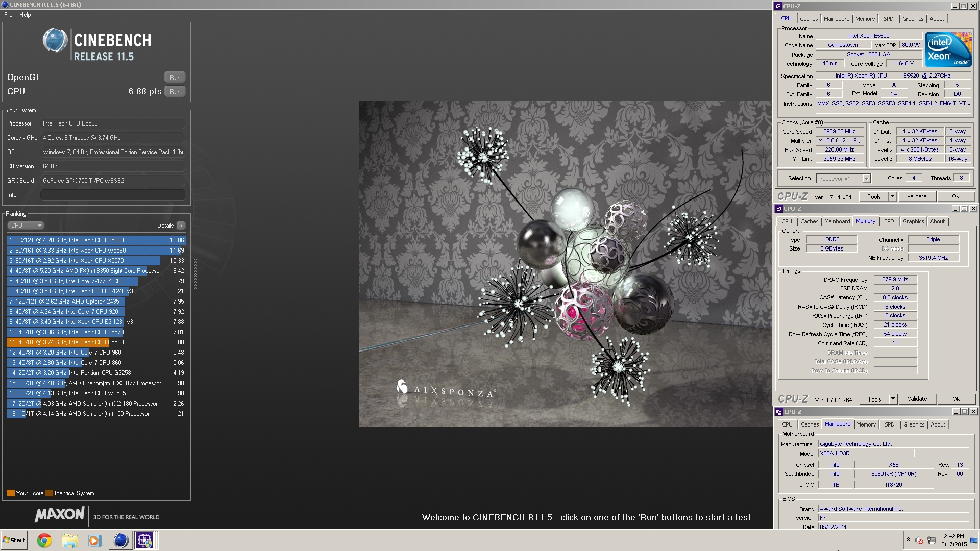
Task: Select SPD tab in Memory CPU-Z window
Action: 889,221
